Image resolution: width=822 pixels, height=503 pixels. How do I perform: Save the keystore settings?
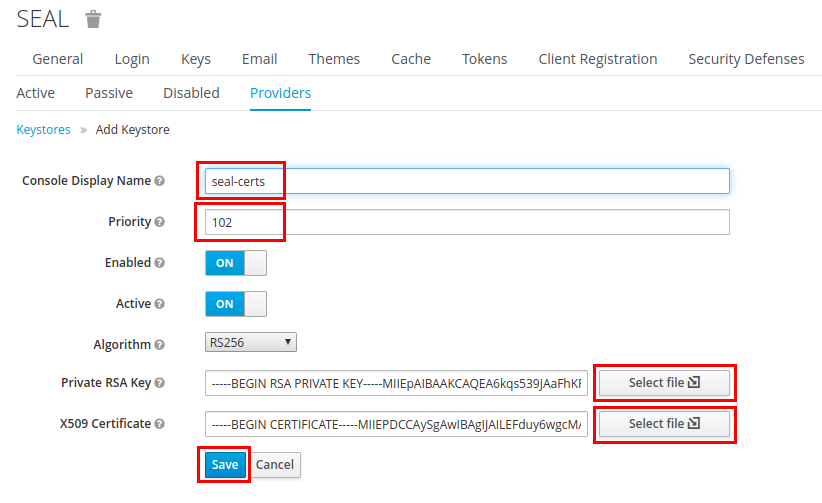[225, 465]
